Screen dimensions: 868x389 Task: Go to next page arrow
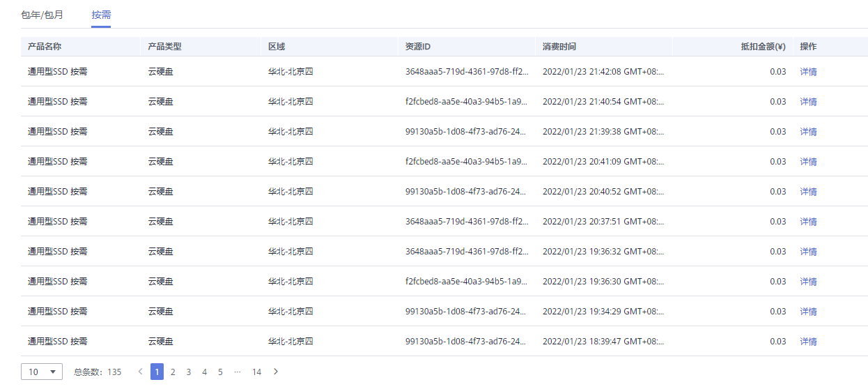276,372
